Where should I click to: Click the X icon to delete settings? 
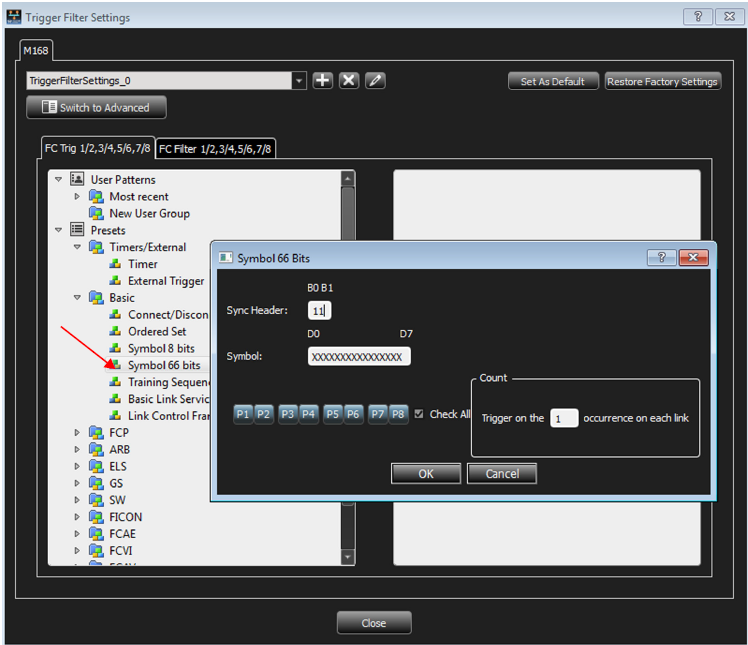[x=349, y=81]
